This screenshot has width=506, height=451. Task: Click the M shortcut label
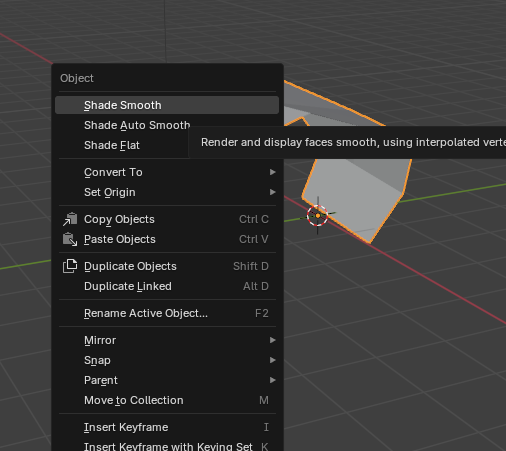(x=264, y=400)
